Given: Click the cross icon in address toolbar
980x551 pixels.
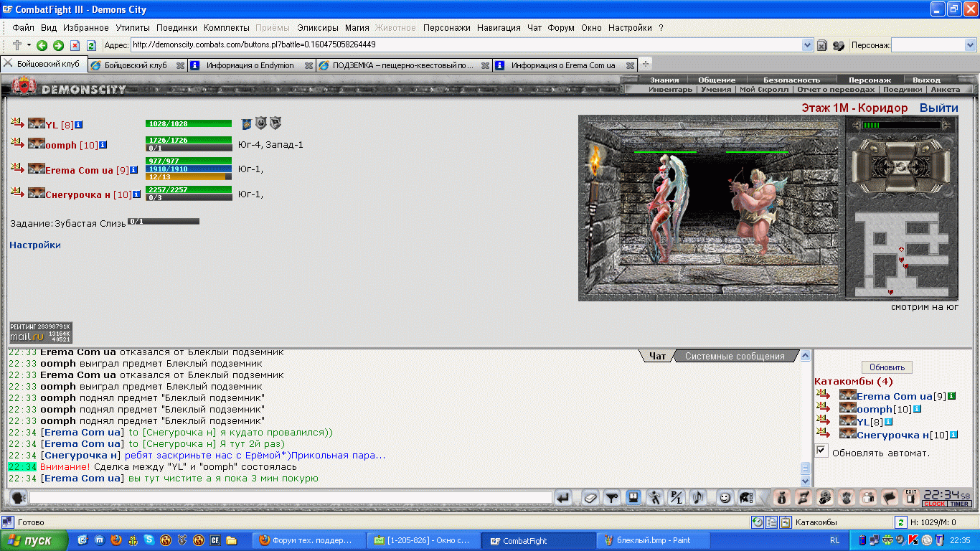Looking at the screenshot, I should tap(17, 45).
